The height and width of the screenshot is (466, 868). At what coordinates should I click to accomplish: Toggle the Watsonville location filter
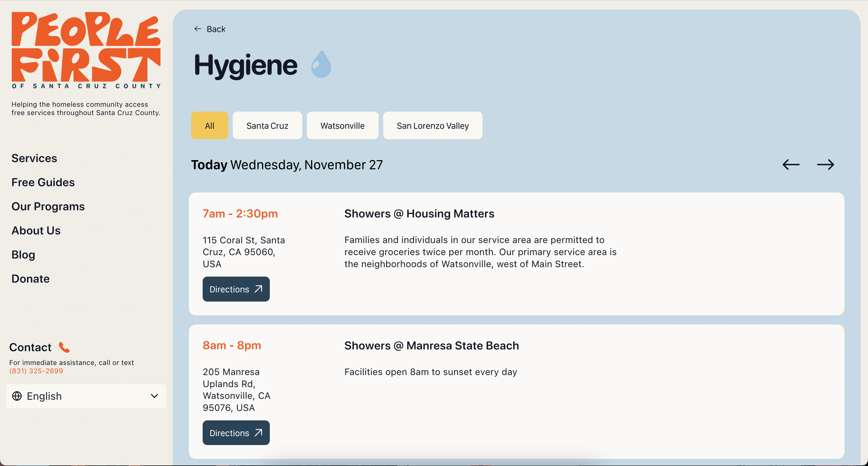click(342, 125)
